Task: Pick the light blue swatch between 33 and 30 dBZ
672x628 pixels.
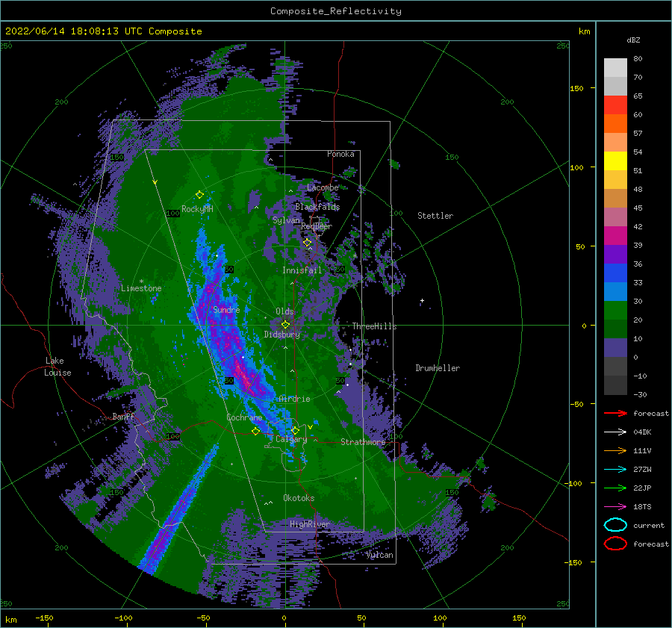Action: point(615,292)
